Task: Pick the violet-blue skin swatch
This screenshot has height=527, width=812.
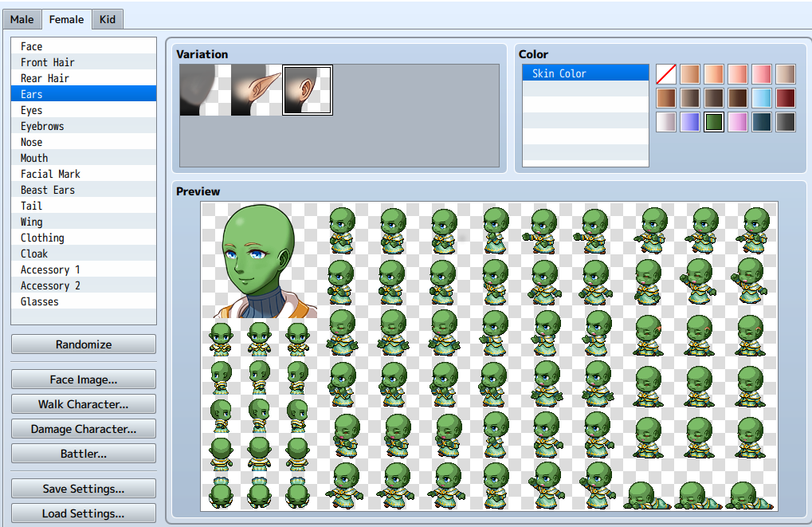Action: tap(690, 122)
